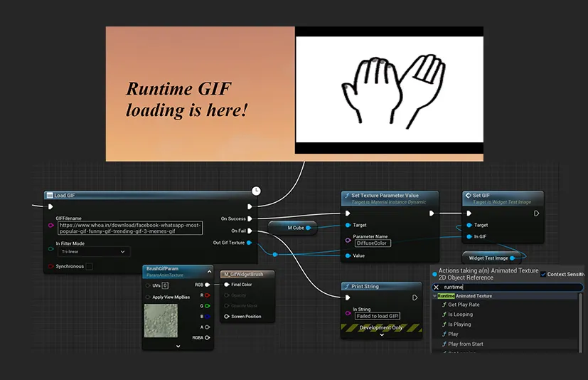
Task: Click the On Fail execution pin
Action: coord(250,231)
